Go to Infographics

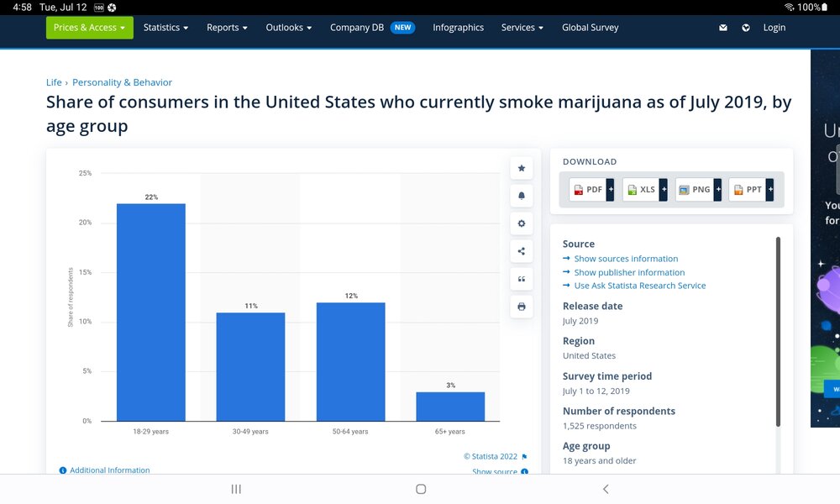(458, 28)
